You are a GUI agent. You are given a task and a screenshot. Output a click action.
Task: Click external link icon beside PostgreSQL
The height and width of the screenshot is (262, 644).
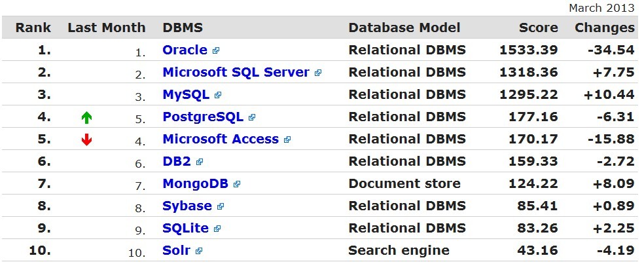[252, 118]
